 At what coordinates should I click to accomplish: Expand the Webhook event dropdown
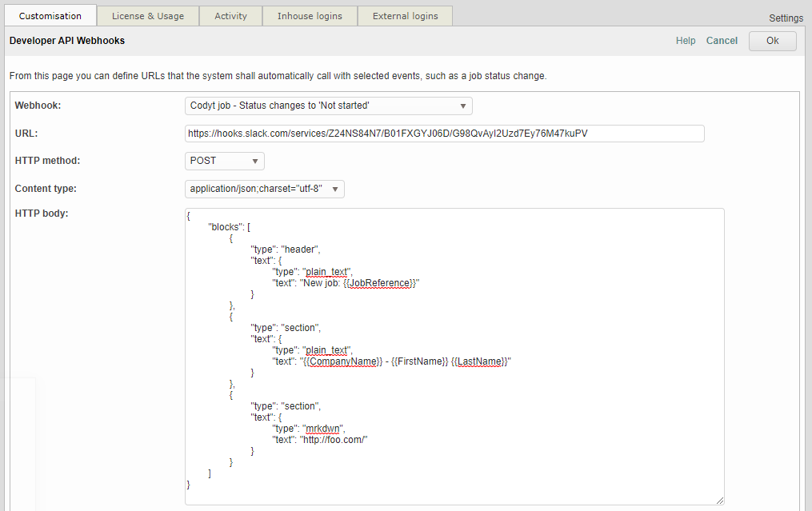coord(328,106)
